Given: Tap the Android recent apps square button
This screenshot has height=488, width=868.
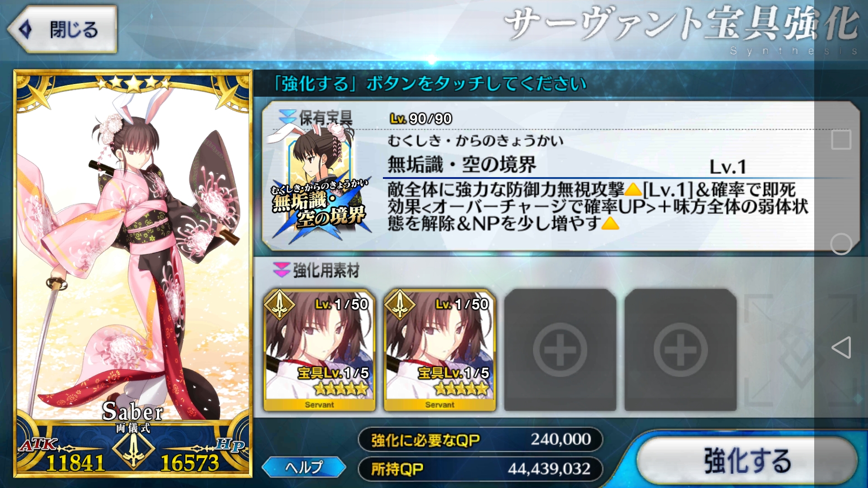Looking at the screenshot, I should click(841, 140).
